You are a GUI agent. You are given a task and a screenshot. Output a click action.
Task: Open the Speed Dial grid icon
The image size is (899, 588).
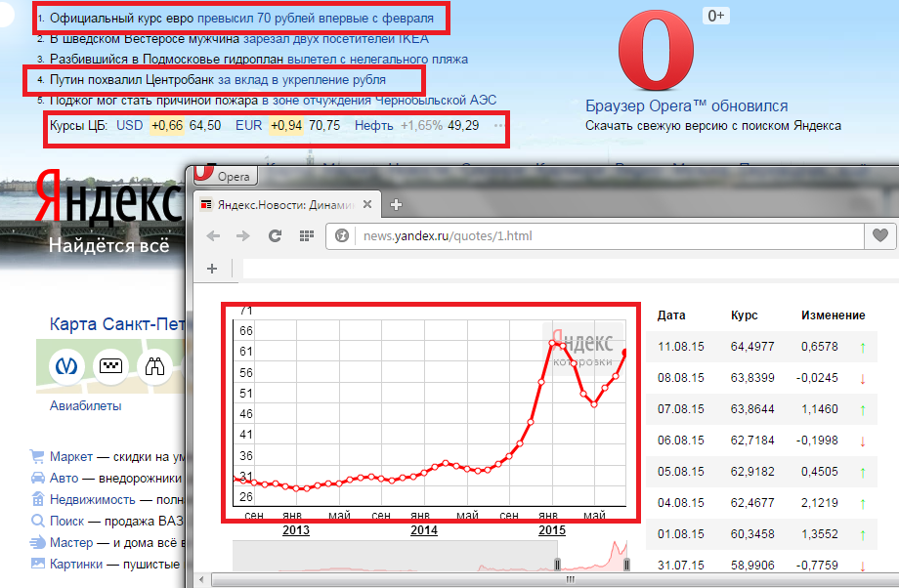(307, 236)
